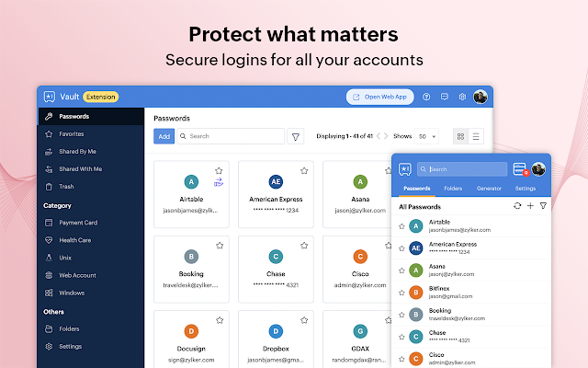
Task: Favorite the Dropbox card star
Action: point(304,320)
